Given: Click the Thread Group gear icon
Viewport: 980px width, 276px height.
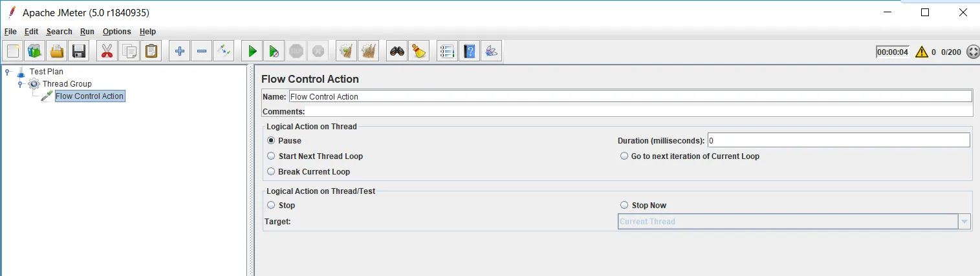Looking at the screenshot, I should point(34,83).
